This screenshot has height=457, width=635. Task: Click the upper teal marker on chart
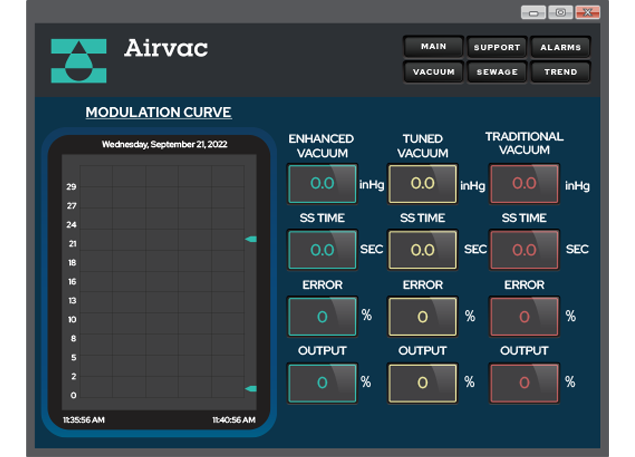251,239
